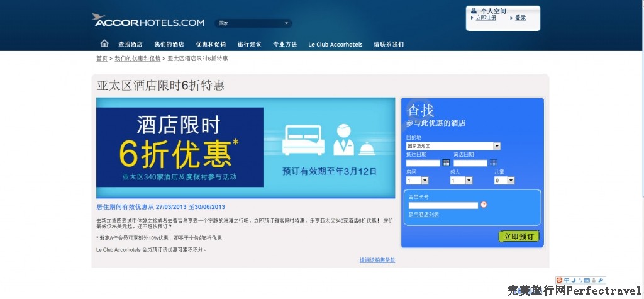This screenshot has width=644, height=299.
Task: Click the 首页 breadcrumb link
Action: click(x=102, y=59)
